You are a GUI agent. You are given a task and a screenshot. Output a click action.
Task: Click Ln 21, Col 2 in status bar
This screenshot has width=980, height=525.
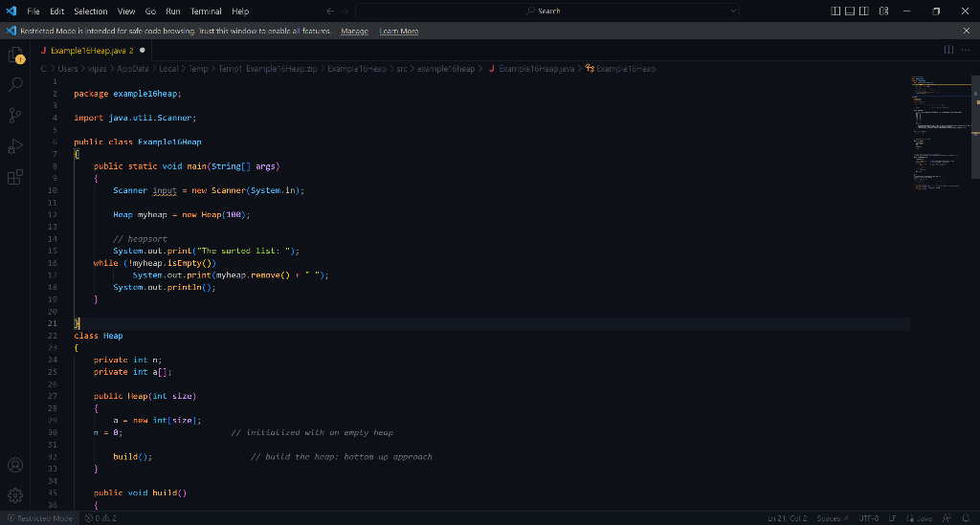[787, 518]
